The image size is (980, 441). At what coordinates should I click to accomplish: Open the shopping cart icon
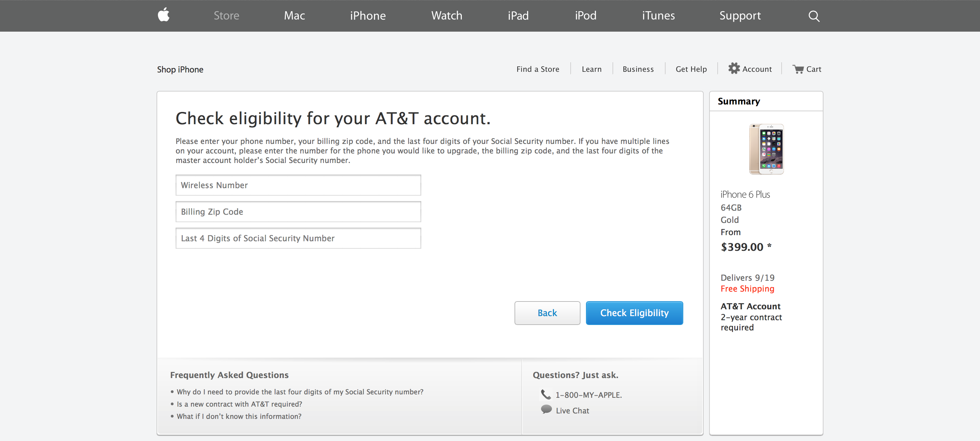click(x=798, y=69)
